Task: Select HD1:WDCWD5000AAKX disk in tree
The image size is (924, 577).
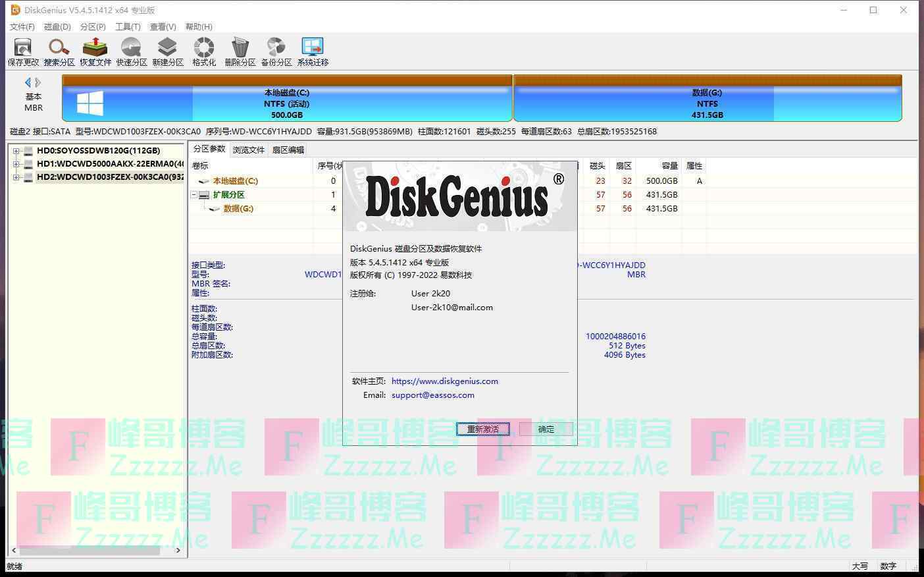Action: click(110, 164)
